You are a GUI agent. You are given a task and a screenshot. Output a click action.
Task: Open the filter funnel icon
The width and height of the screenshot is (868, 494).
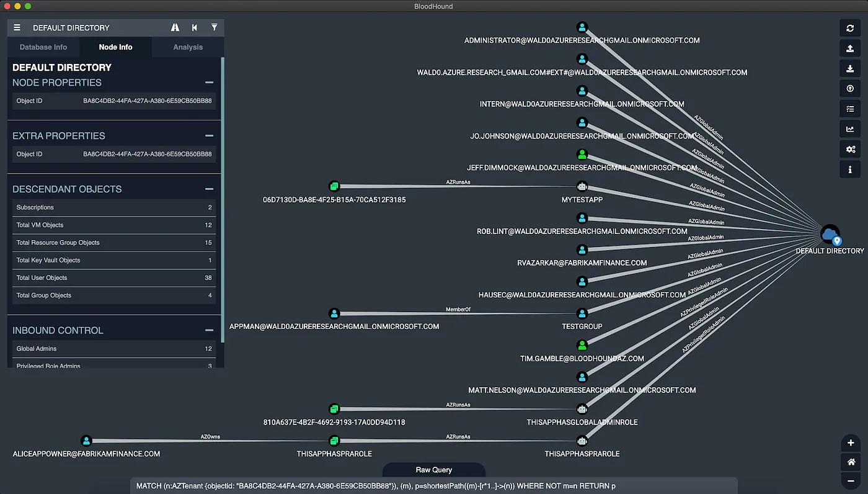coord(215,27)
